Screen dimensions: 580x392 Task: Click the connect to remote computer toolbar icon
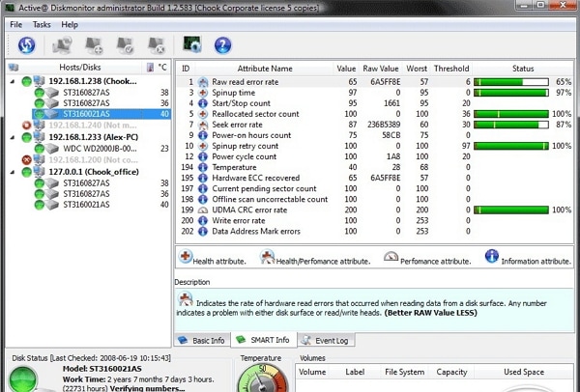pos(62,45)
